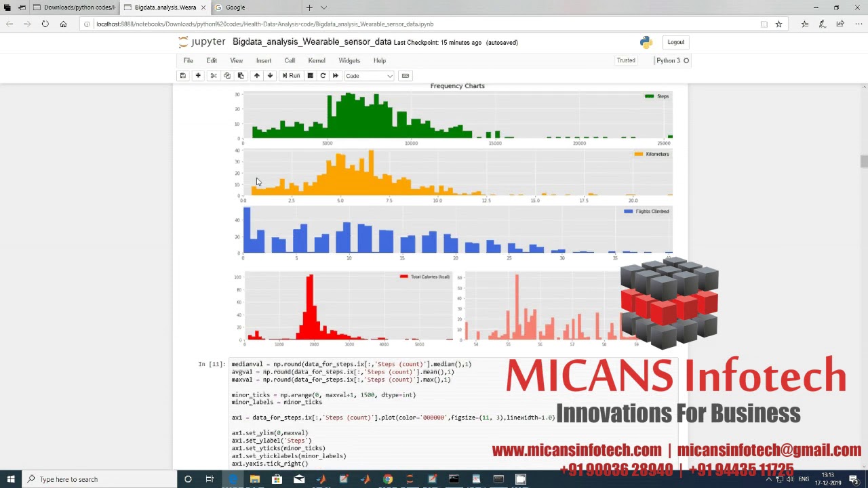The width and height of the screenshot is (868, 488).
Task: Open Task View on taskbar
Action: click(210, 479)
